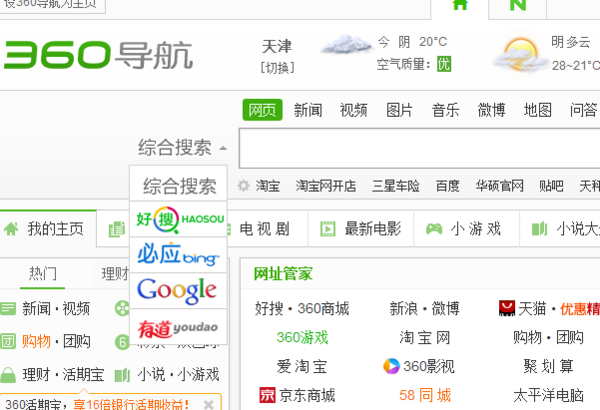This screenshot has width=600, height=410.
Task: Open the 淘宝网 site link
Action: 425,337
